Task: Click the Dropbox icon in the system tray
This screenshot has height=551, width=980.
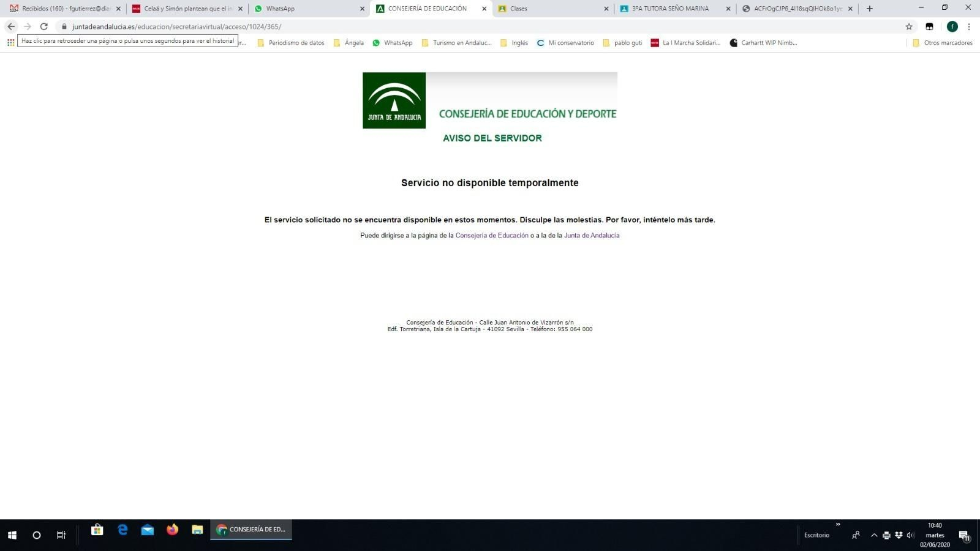Action: click(x=899, y=534)
